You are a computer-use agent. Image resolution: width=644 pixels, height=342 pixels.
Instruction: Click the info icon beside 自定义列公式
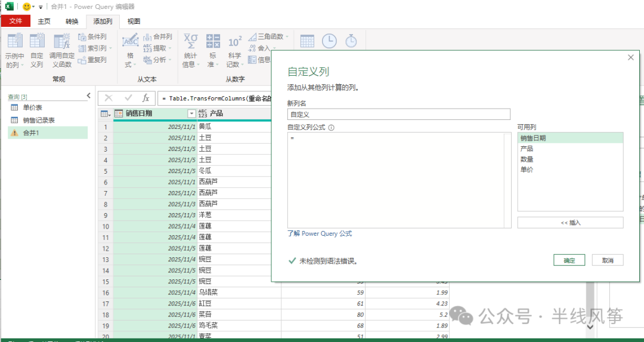[x=332, y=127]
